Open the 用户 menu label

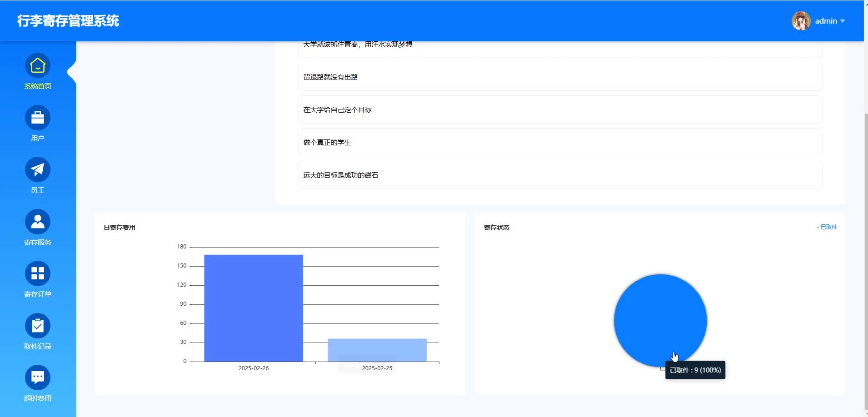click(x=38, y=139)
